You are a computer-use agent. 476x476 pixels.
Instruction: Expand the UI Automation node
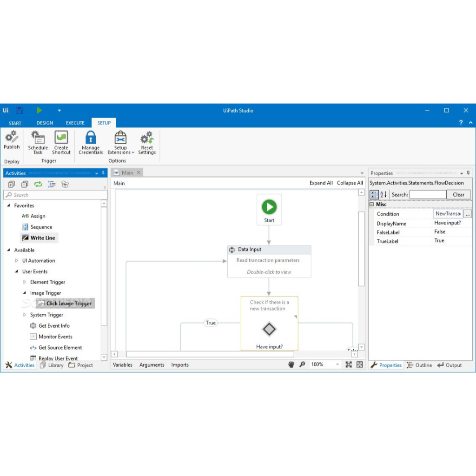point(16,260)
